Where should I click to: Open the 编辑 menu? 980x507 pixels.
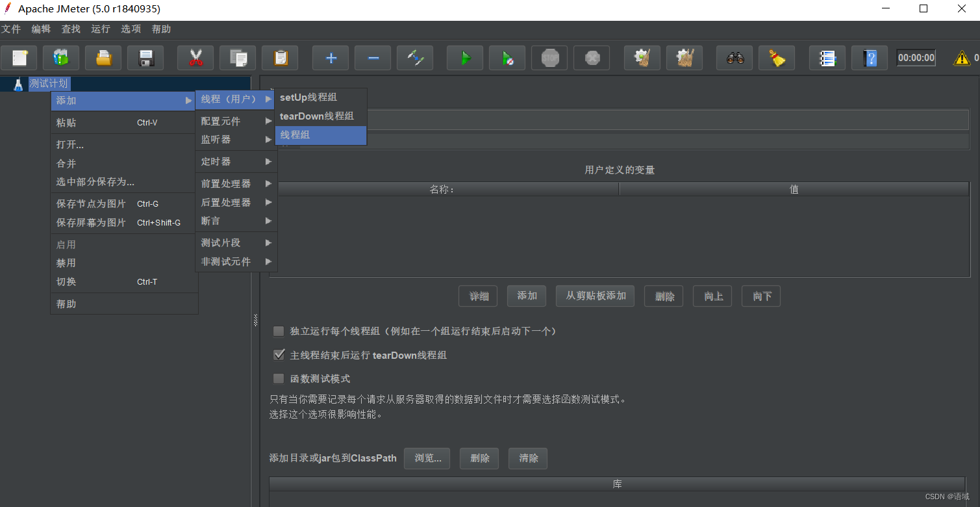(41, 29)
